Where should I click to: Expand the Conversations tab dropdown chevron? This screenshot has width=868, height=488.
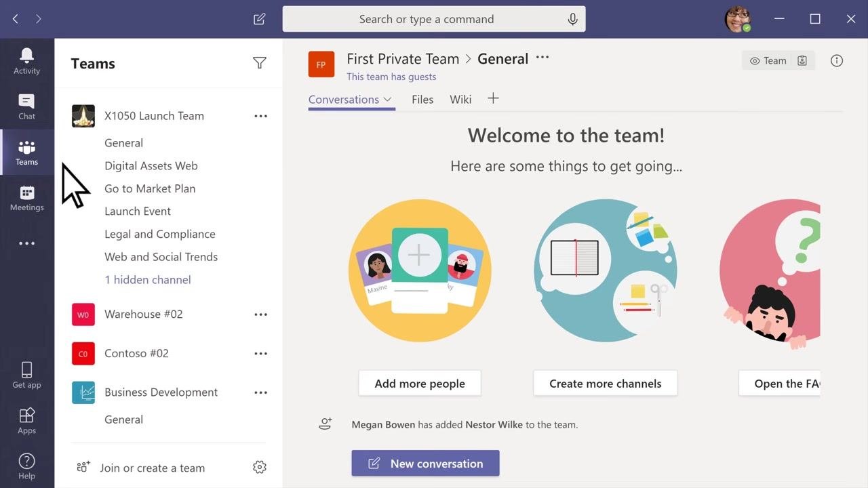387,100
